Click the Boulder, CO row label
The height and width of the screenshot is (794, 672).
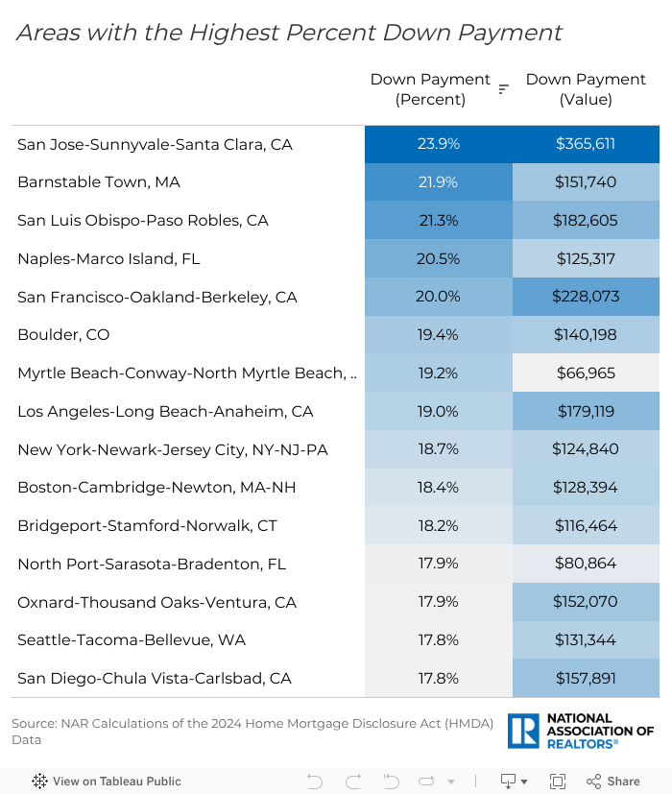(x=63, y=335)
